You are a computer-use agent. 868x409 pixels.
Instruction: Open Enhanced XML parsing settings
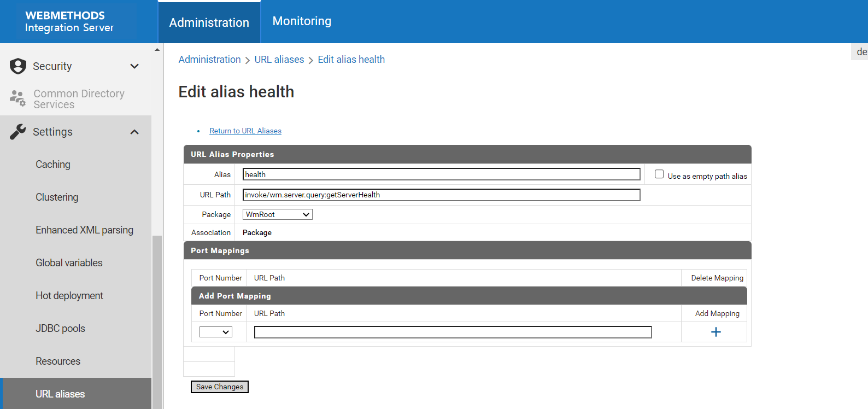[84, 230]
